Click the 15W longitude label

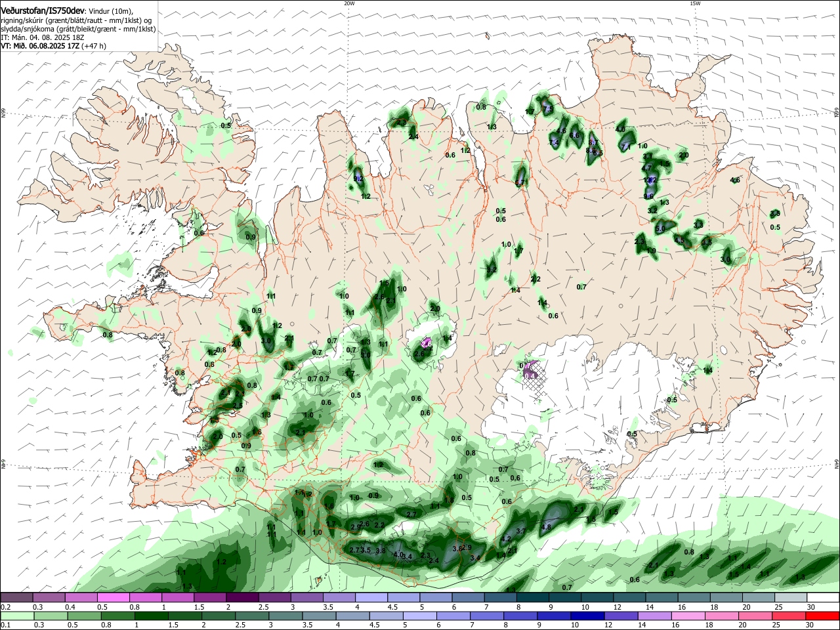pos(695,3)
